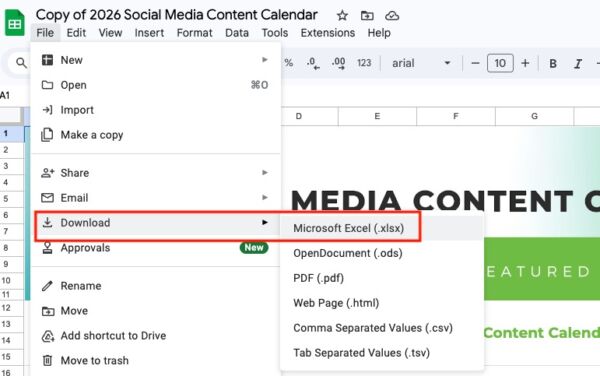The image size is (600, 376).
Task: Select Move in File menu
Action: coord(155,311)
